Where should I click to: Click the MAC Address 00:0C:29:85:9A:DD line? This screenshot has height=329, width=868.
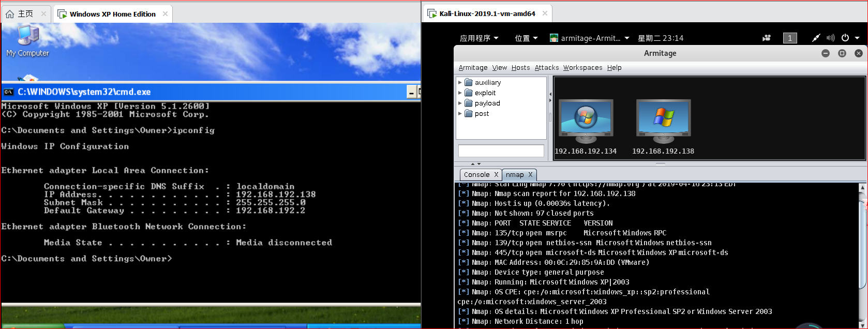click(x=553, y=262)
